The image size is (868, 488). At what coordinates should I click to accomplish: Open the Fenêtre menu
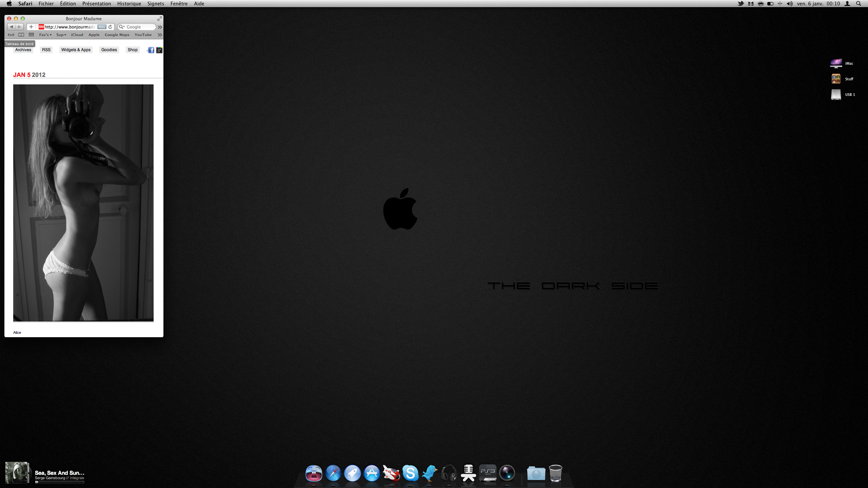(179, 4)
